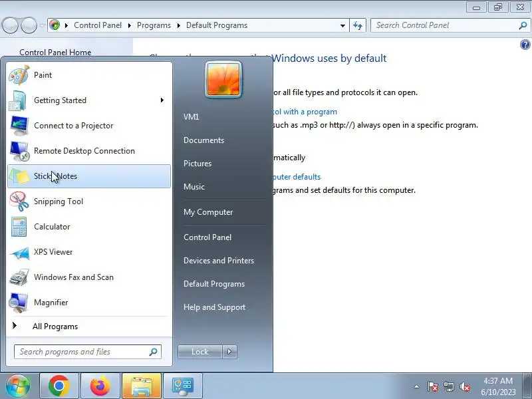Click the XPS Viewer paper plane icon

[19, 253]
